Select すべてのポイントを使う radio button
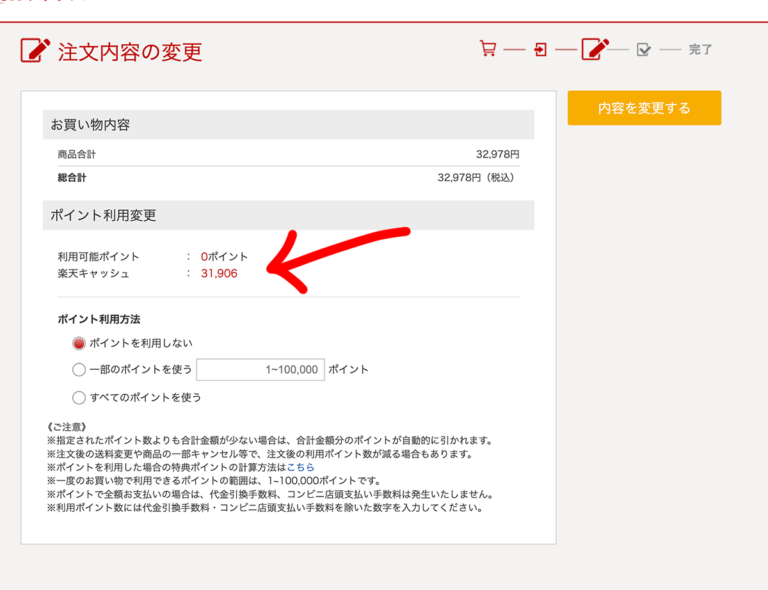768x590 pixels. 80,397
